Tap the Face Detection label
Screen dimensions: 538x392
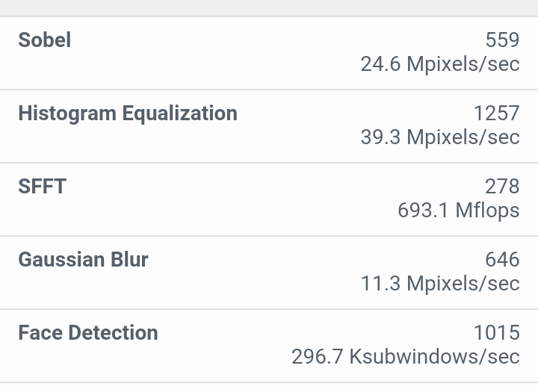(x=88, y=332)
